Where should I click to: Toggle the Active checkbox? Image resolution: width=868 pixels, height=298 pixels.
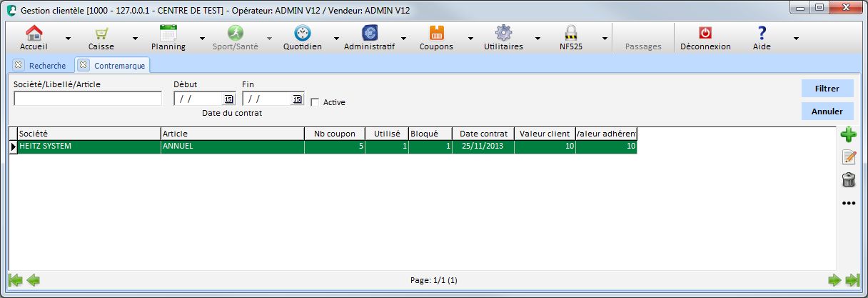[x=316, y=102]
